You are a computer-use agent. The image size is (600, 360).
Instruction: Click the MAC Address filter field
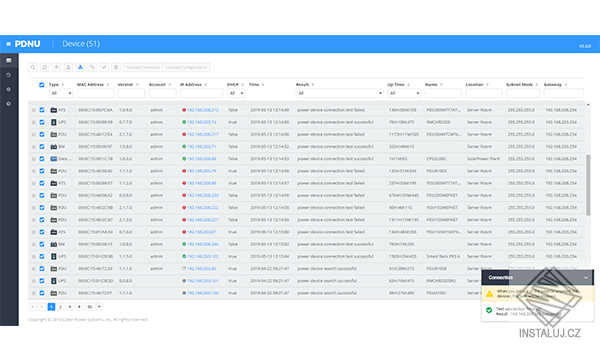point(95,93)
